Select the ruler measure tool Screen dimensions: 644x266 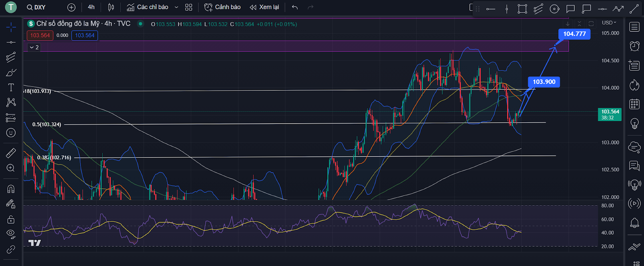tap(11, 153)
